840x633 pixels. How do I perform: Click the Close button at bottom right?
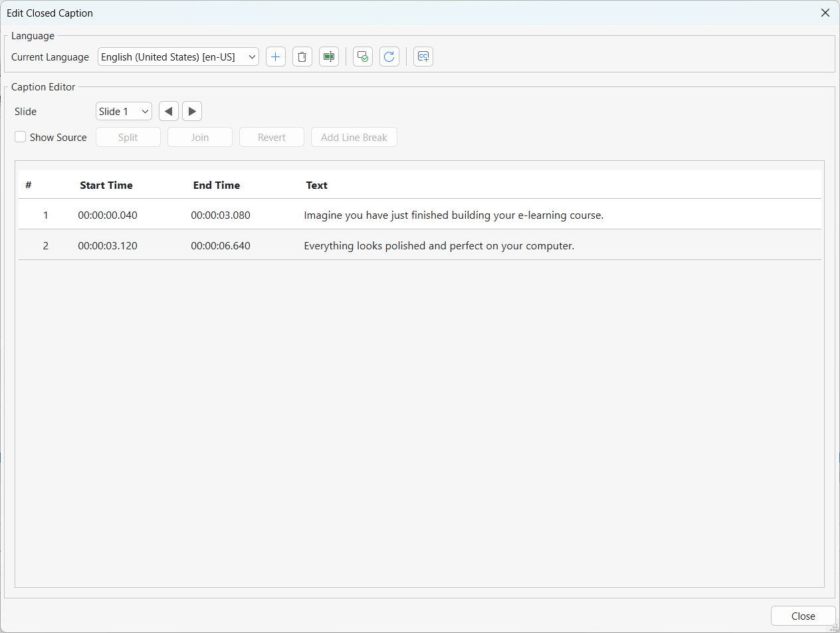click(803, 616)
